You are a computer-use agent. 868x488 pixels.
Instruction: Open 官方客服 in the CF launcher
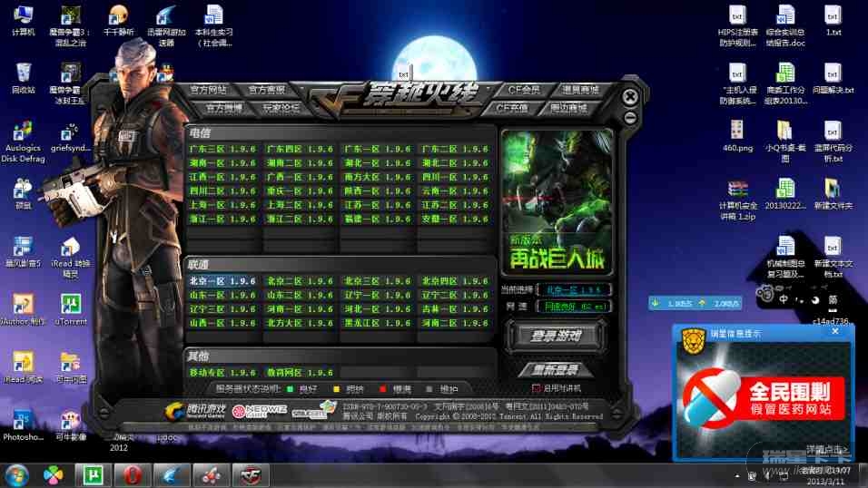(266, 90)
